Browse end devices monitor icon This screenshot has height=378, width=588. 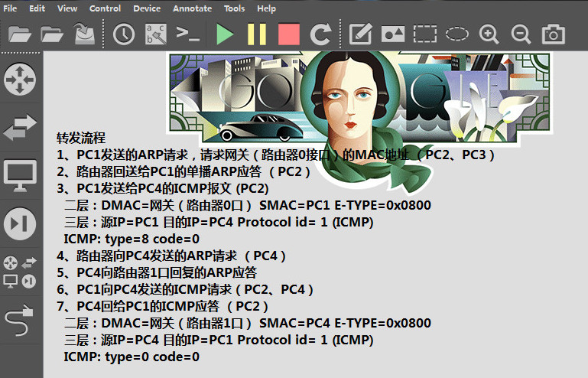pos(20,176)
